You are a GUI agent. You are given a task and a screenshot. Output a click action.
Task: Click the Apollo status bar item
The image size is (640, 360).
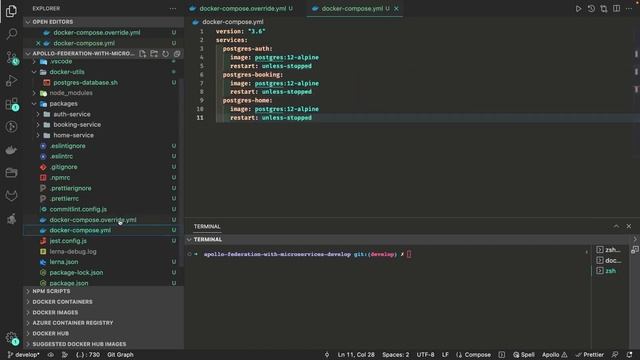coord(554,355)
